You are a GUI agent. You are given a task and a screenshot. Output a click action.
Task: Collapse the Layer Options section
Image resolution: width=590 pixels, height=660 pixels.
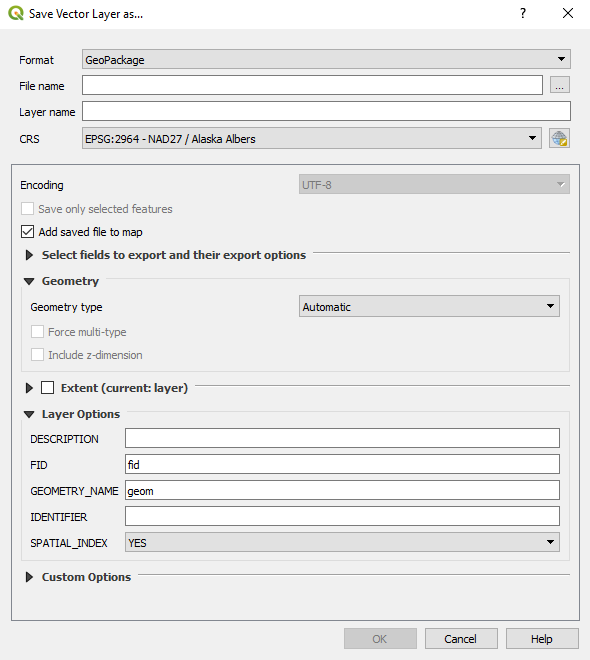coord(29,414)
